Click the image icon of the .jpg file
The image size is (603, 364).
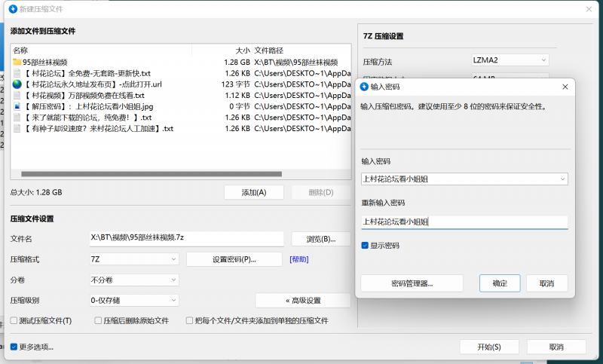(17, 106)
